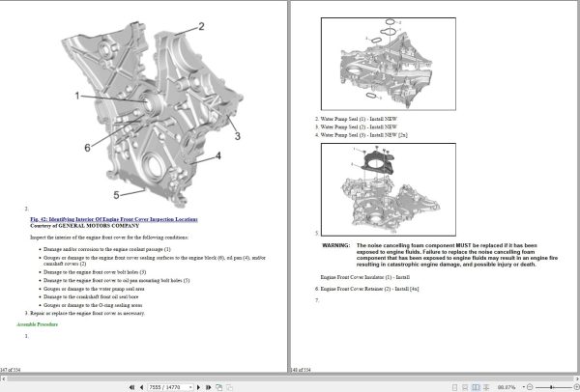Click 'Damage to the crankshaft front oil seal bore' bullet
The width and height of the screenshot is (580, 392).
tap(91, 296)
